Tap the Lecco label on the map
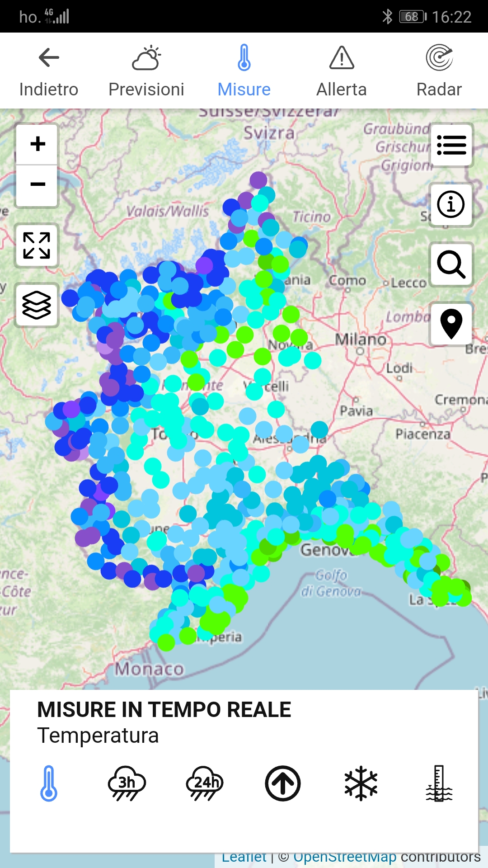 coord(408,283)
